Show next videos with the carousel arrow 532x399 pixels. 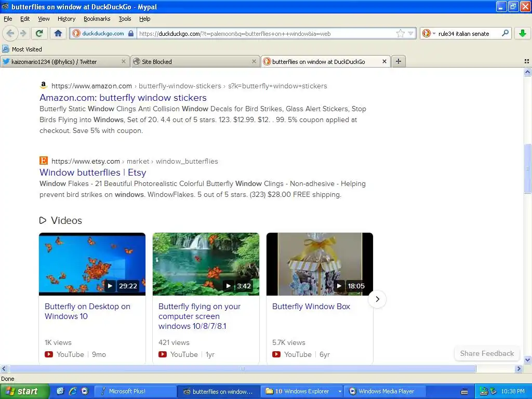pyautogui.click(x=377, y=299)
